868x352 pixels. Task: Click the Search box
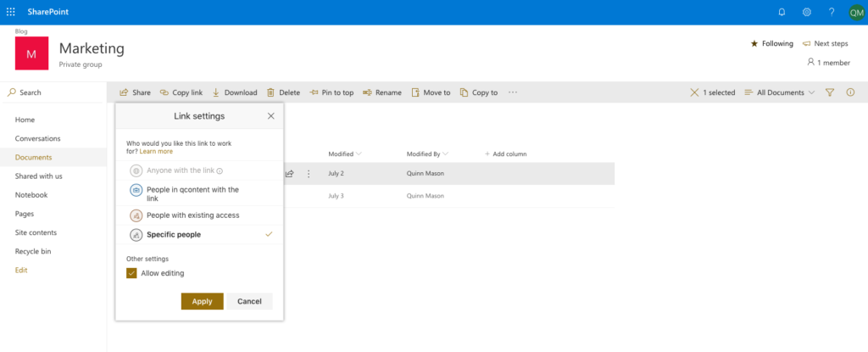click(51, 92)
